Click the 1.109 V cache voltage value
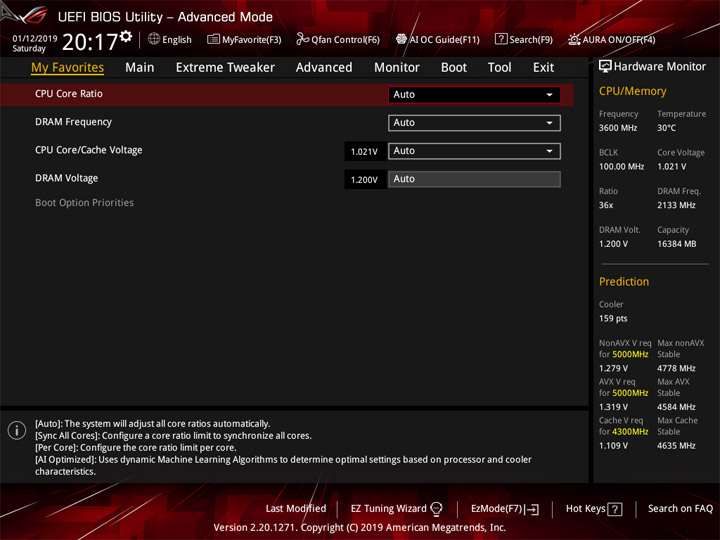 613,445
